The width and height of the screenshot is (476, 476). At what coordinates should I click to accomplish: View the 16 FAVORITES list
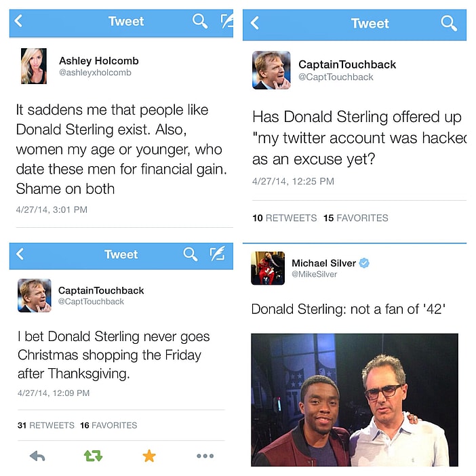(108, 425)
